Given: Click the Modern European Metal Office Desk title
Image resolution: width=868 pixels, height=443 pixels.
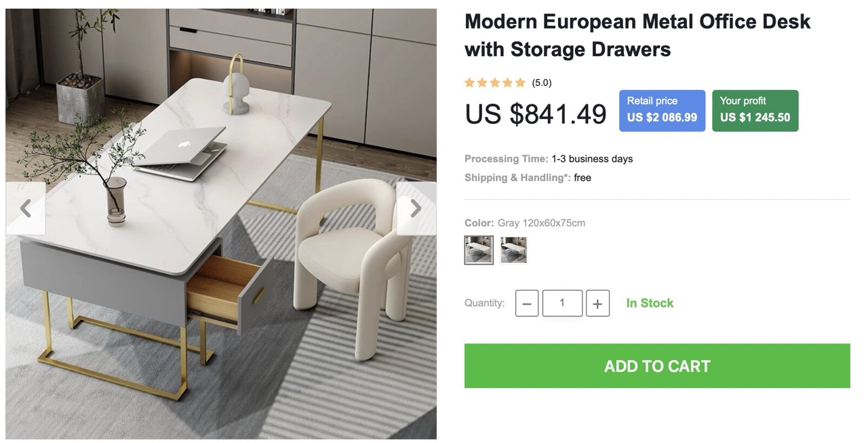Looking at the screenshot, I should click(x=637, y=35).
